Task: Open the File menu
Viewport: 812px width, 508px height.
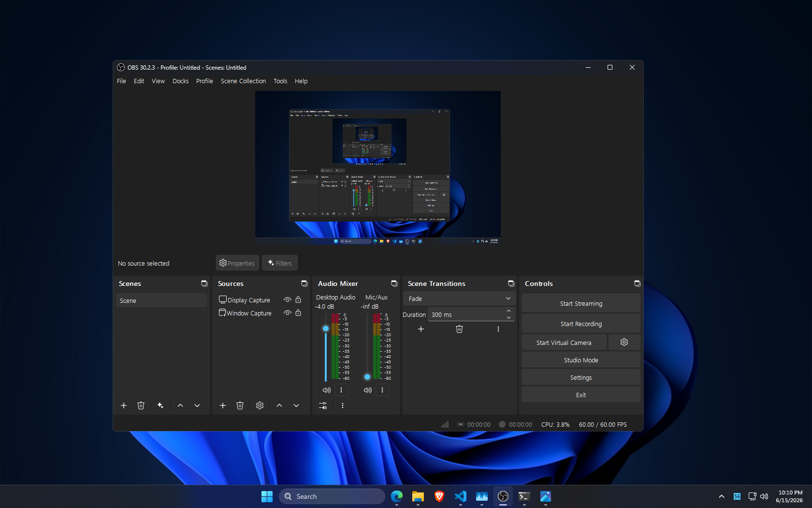Action: coord(121,81)
